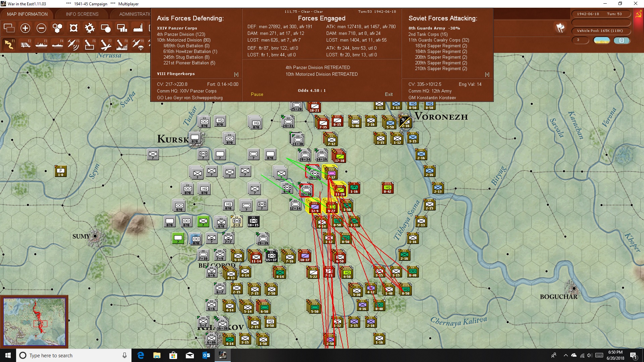Open the MAP INFORMATION tab
The image size is (644, 362).
pos(27,14)
